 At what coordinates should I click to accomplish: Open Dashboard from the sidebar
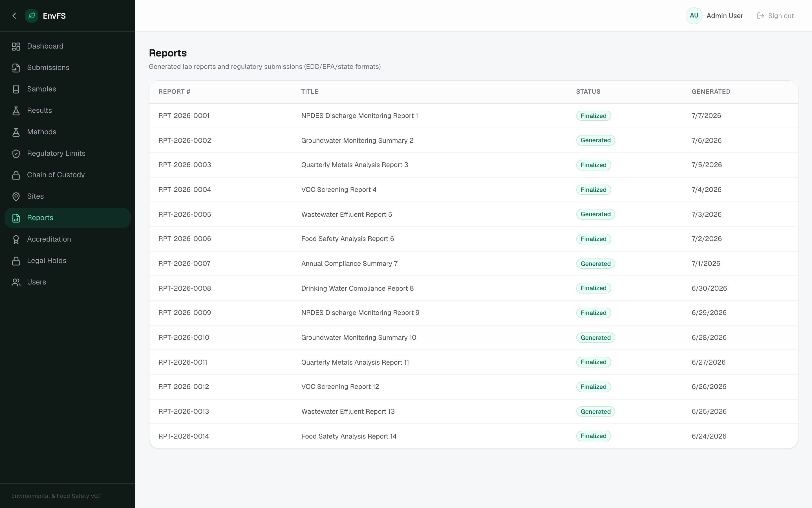[67, 46]
